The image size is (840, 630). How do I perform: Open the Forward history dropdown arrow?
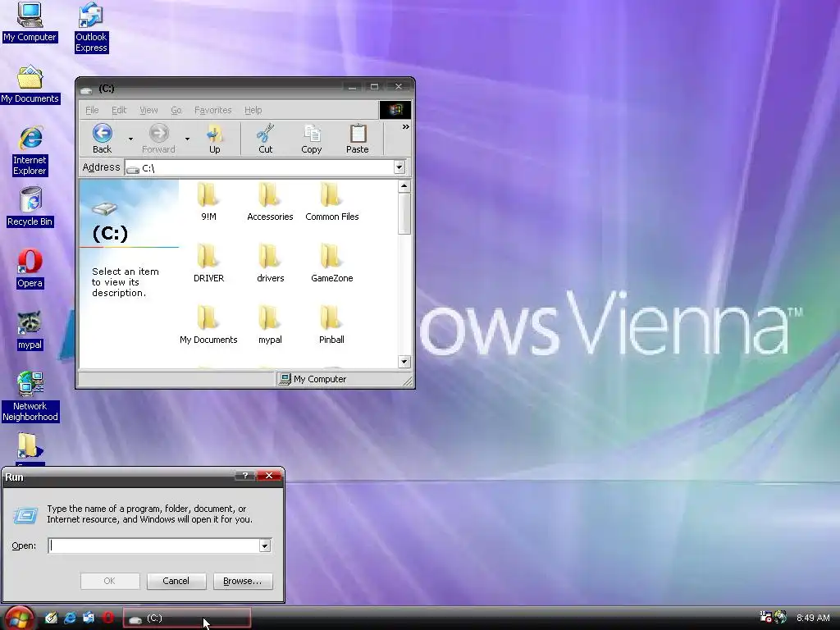point(187,139)
